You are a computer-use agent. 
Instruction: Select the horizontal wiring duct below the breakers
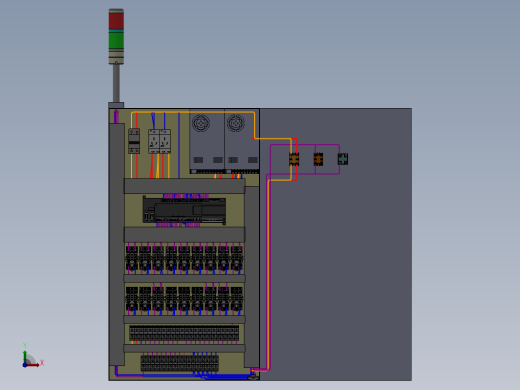pyautogui.click(x=185, y=186)
